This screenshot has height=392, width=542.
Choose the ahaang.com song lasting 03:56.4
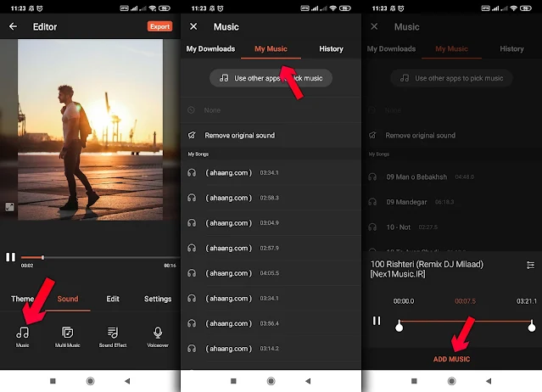click(x=271, y=323)
